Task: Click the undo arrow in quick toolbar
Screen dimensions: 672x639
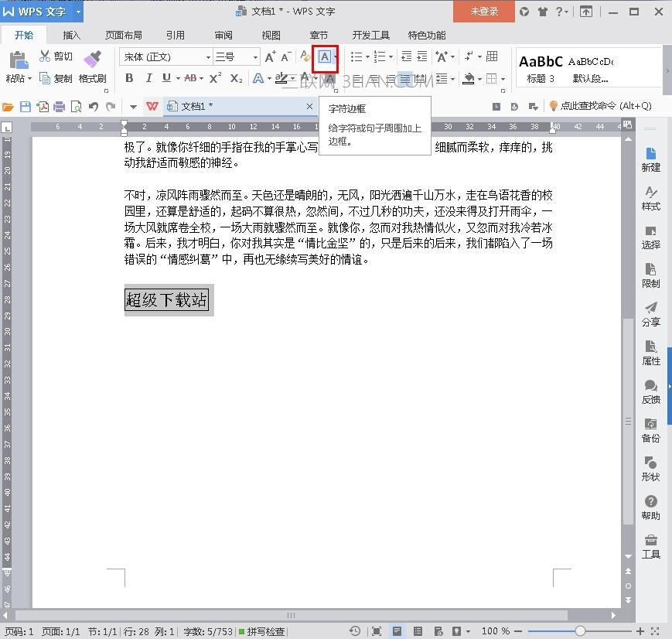Action: 94,107
